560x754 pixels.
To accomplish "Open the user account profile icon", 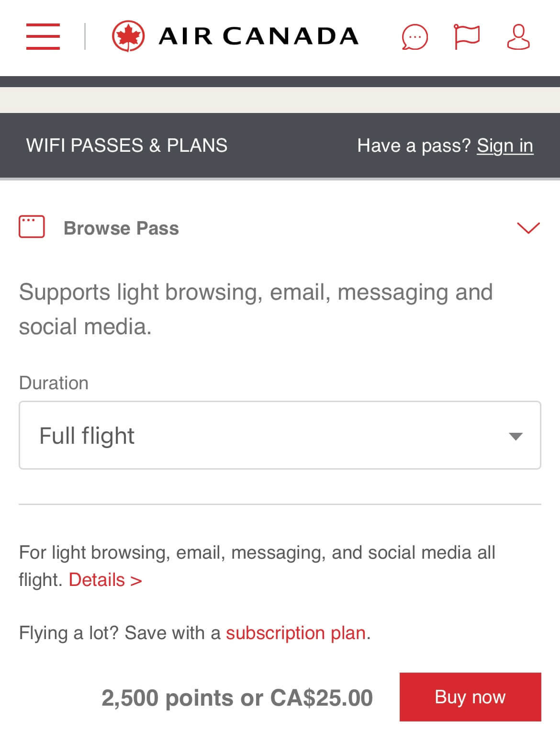I will point(518,37).
